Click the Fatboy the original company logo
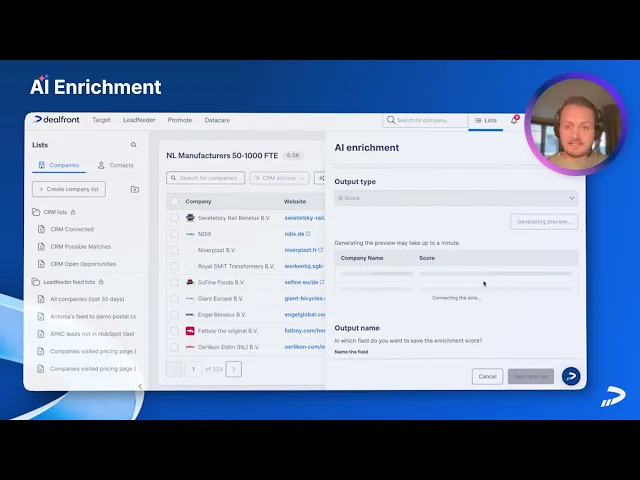 [190, 331]
